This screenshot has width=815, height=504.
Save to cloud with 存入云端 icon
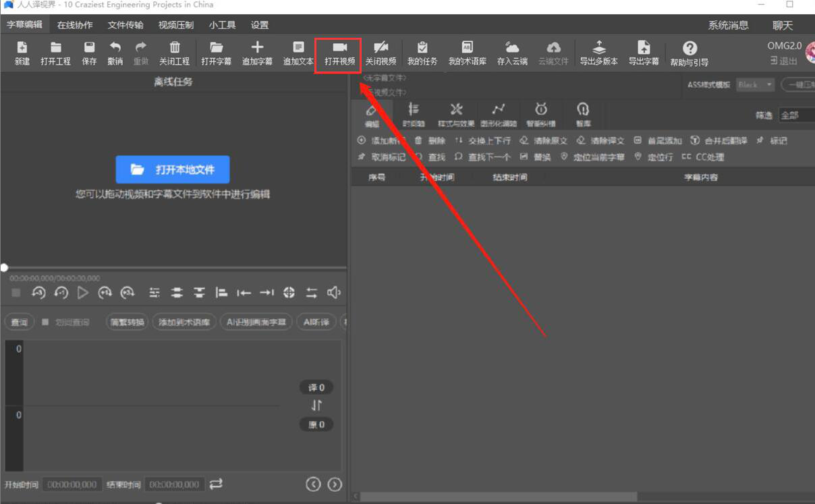(512, 53)
